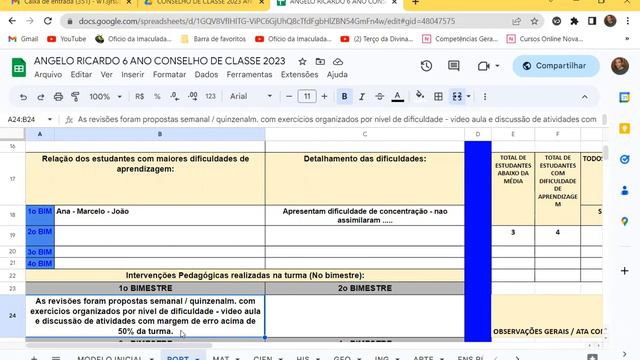Bookmark this page with star icon
The width and height of the screenshot is (640, 360).
(534, 21)
